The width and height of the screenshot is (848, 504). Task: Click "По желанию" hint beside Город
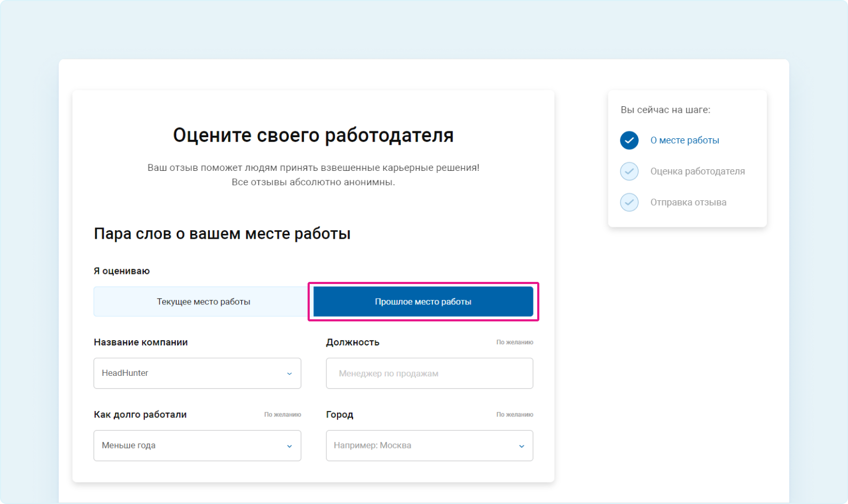pos(515,414)
